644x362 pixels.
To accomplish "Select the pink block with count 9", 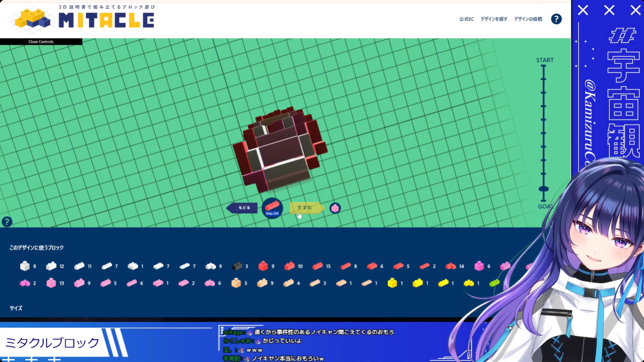I will (x=79, y=283).
